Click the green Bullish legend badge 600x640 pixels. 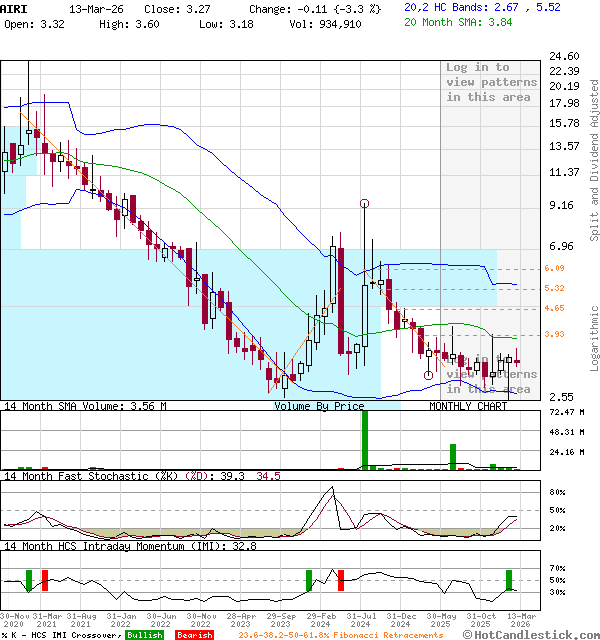[144, 635]
